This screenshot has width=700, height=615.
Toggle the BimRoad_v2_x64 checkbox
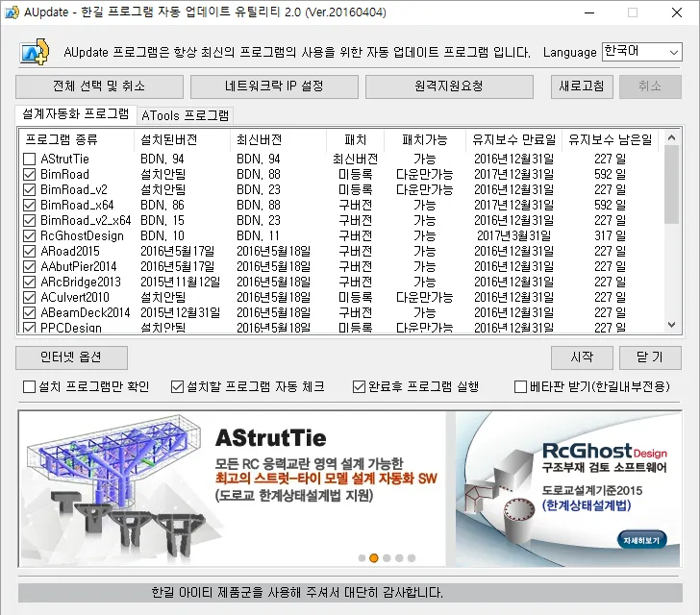click(x=30, y=220)
